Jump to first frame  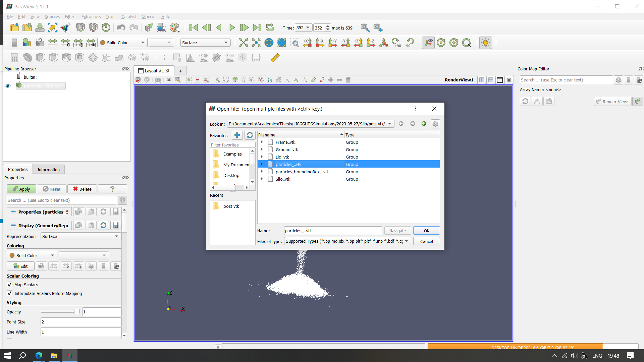[194, 27]
